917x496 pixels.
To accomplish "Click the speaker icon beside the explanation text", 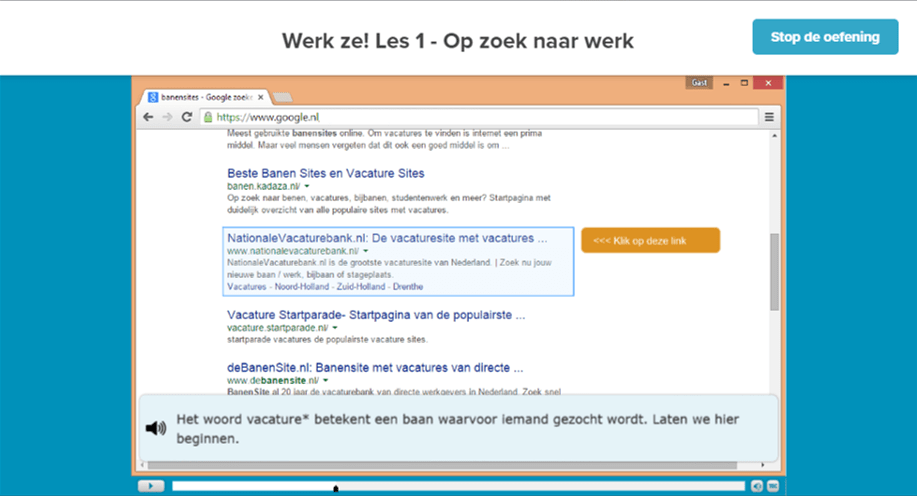I will click(x=156, y=428).
